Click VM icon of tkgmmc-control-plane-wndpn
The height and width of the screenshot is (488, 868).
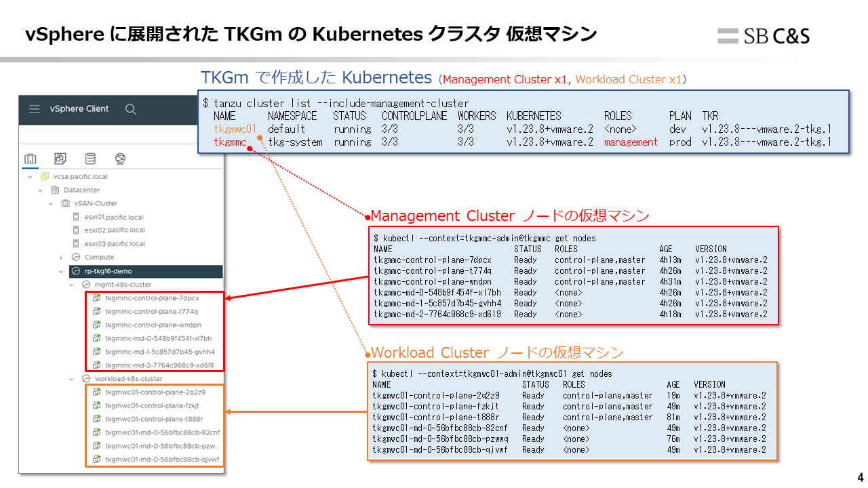(x=96, y=325)
